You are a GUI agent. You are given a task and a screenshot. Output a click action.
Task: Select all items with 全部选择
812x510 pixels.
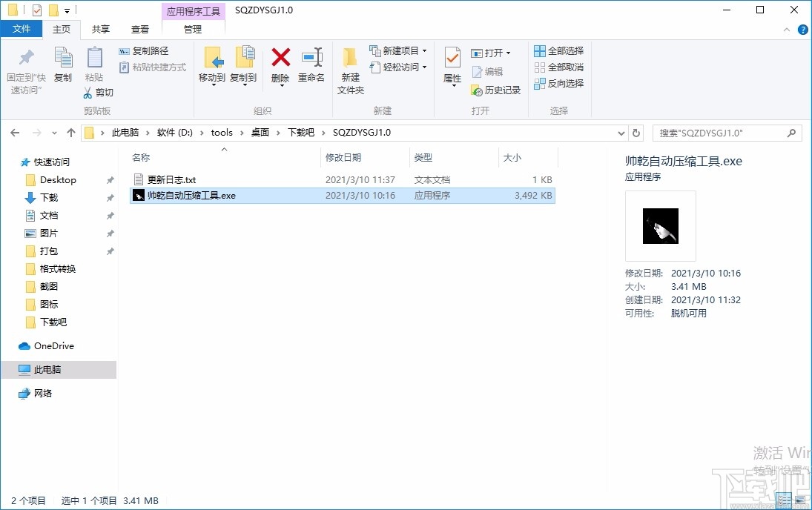click(558, 50)
